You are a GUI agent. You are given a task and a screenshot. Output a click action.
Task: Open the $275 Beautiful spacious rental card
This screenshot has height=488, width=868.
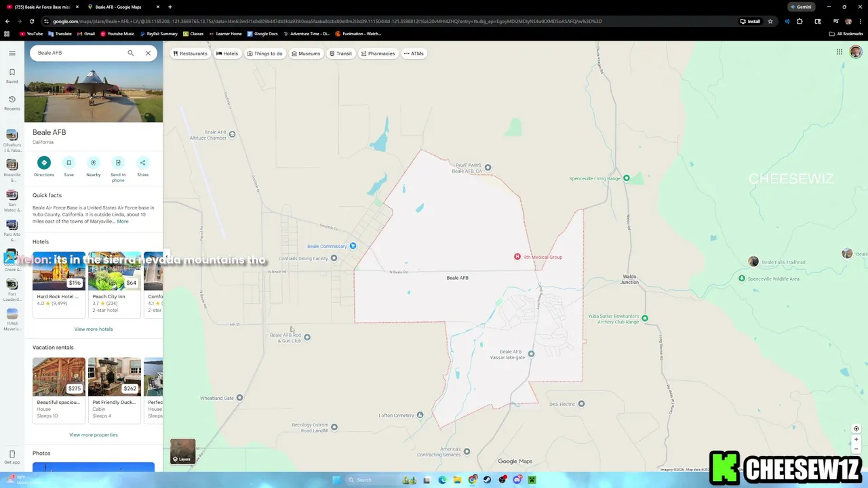point(59,390)
